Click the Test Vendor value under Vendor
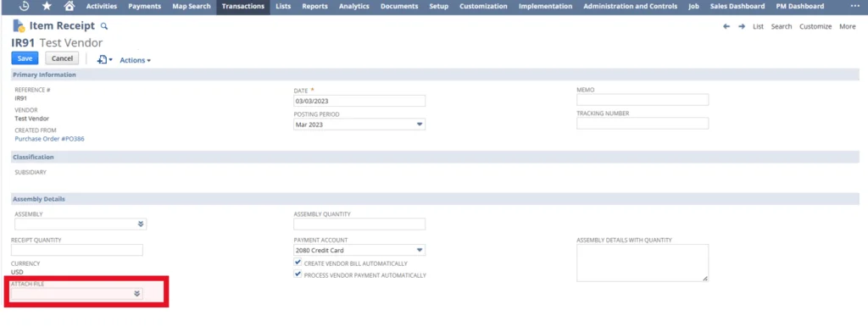This screenshot has width=868, height=332. [x=32, y=119]
